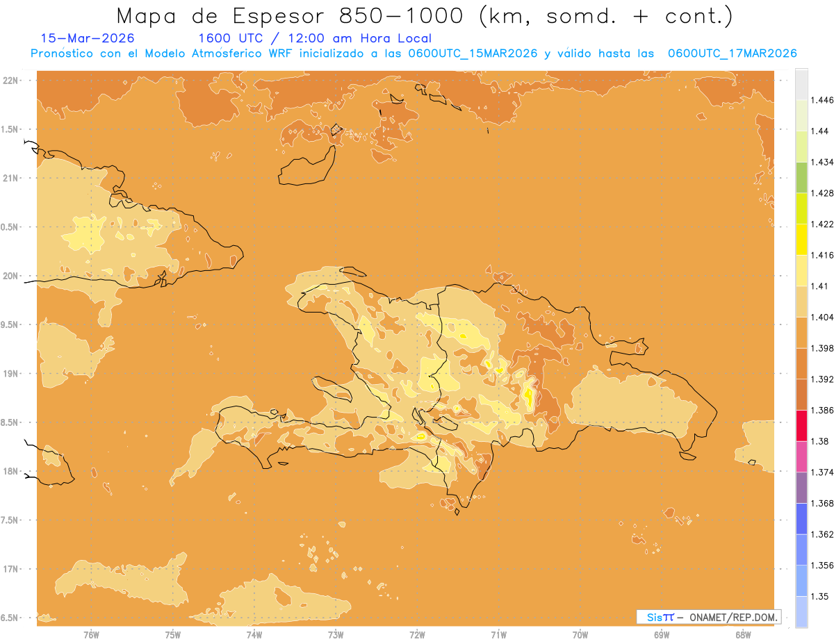Pick the tan colorbar swatch between 1.404 and 1.41
This screenshot has width=834, height=644.
click(x=801, y=302)
